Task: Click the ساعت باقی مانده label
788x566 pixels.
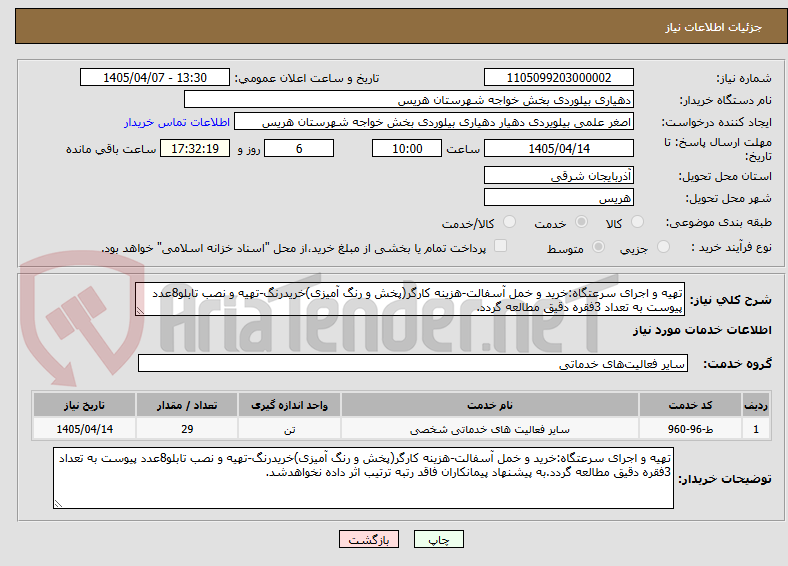Action: tap(111, 149)
